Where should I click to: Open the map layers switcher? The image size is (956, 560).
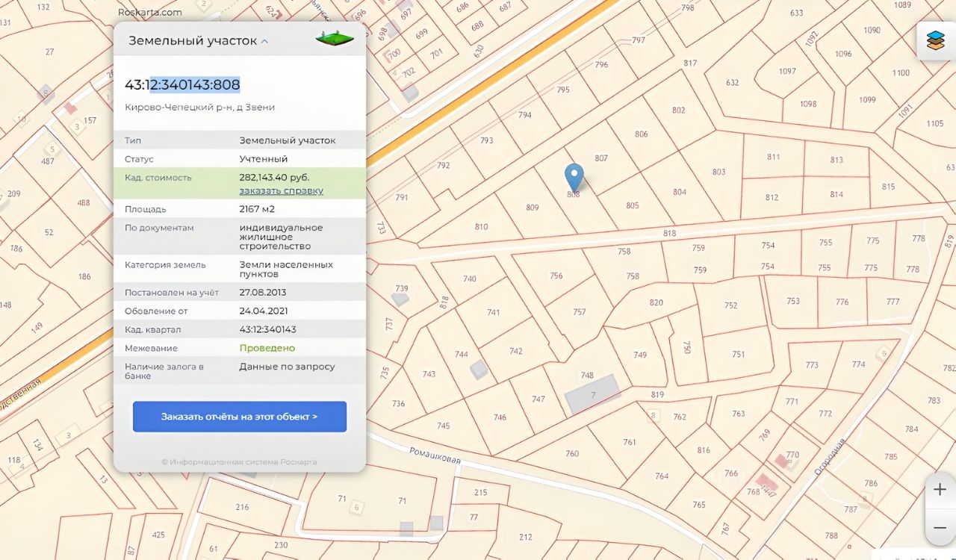click(x=935, y=41)
